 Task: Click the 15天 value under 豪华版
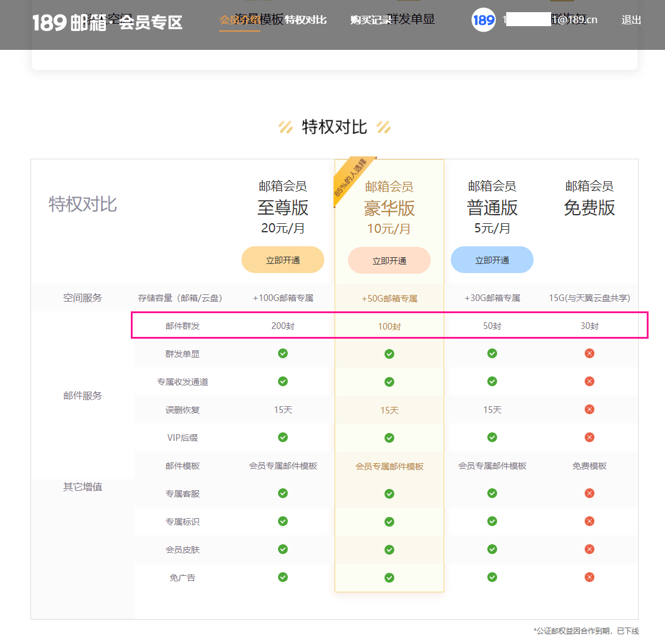pyautogui.click(x=389, y=410)
